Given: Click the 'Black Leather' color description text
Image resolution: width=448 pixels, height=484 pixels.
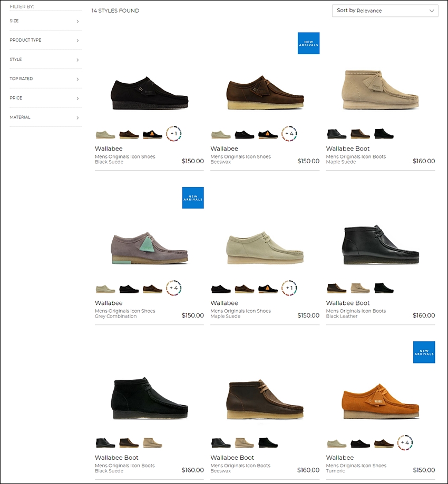Looking at the screenshot, I should (x=342, y=317).
